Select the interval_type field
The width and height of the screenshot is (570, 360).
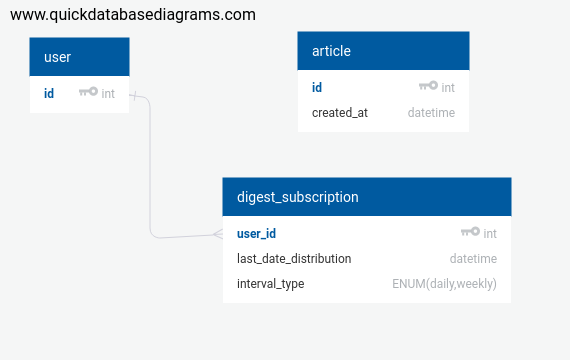point(367,284)
